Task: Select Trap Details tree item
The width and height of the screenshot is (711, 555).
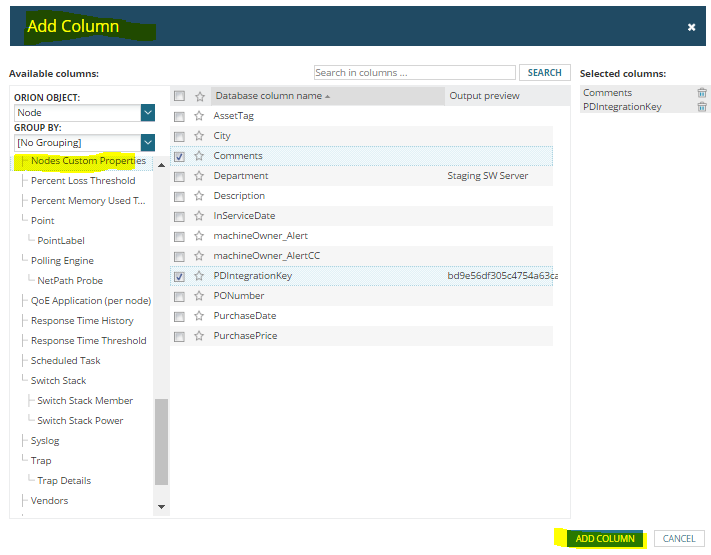Action: point(64,481)
